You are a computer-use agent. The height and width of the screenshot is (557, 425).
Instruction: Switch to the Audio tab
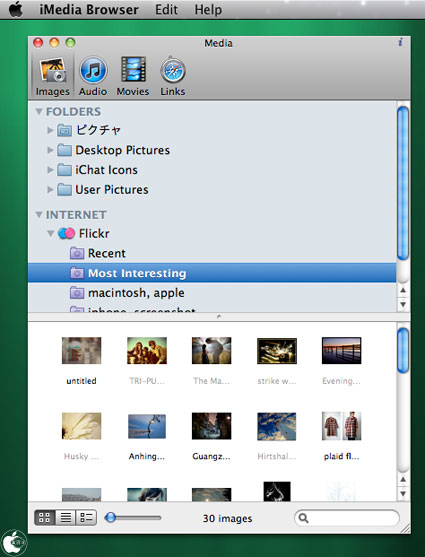[x=93, y=76]
